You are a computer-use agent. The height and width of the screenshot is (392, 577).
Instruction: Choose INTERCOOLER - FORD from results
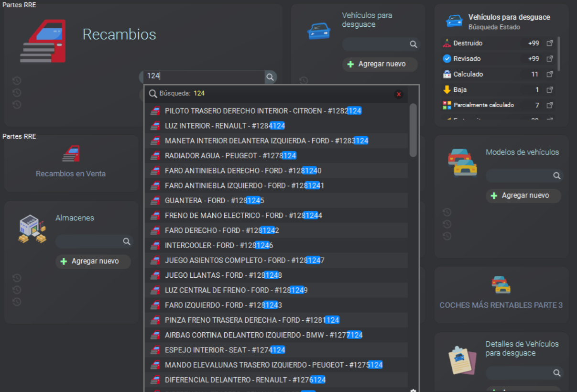(218, 245)
